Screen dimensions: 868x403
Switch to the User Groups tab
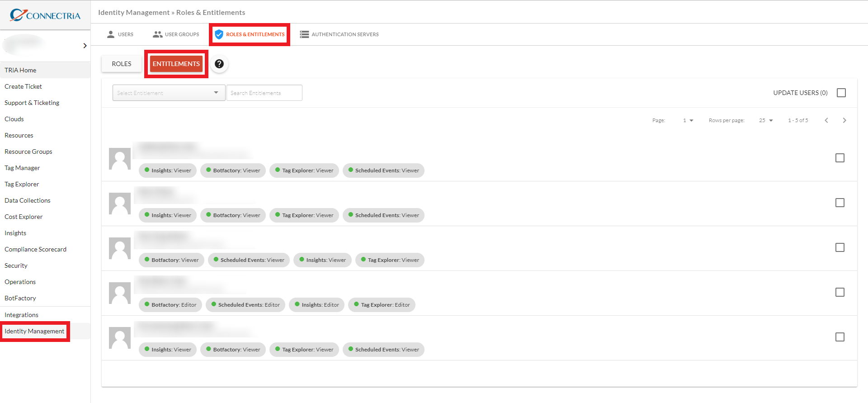pyautogui.click(x=176, y=34)
